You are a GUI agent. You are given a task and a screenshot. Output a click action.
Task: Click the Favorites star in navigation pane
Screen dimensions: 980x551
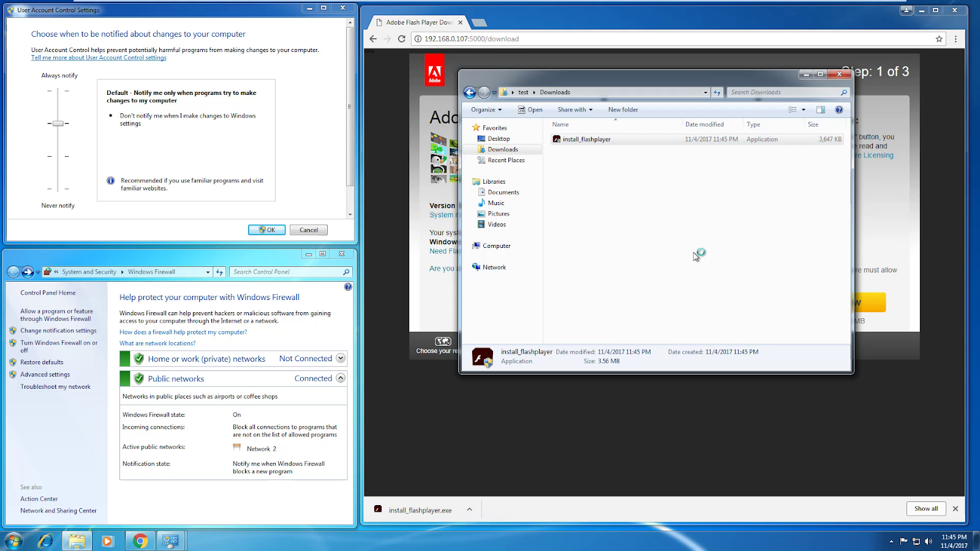click(476, 128)
